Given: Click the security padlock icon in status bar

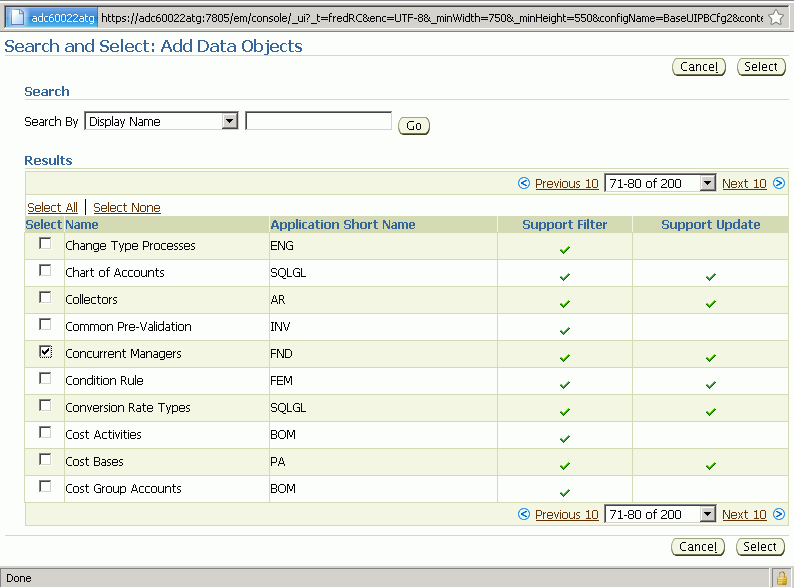Looking at the screenshot, I should pos(781,578).
